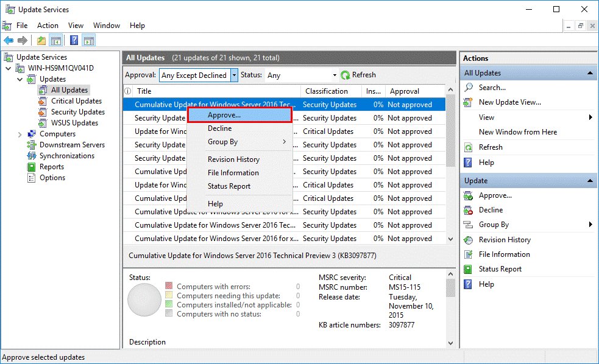Viewport: 599px width, 364px height.
Task: Click File Information in the Actions pane
Action: pos(505,254)
